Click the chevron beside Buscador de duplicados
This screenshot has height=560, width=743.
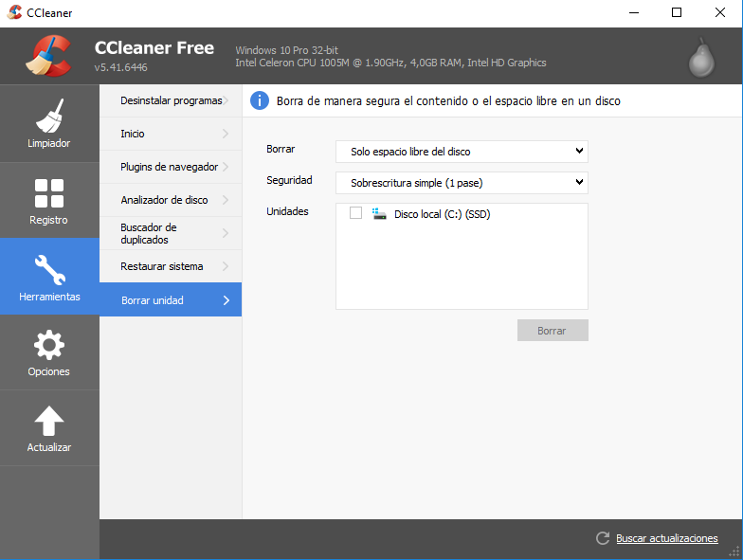(x=226, y=233)
